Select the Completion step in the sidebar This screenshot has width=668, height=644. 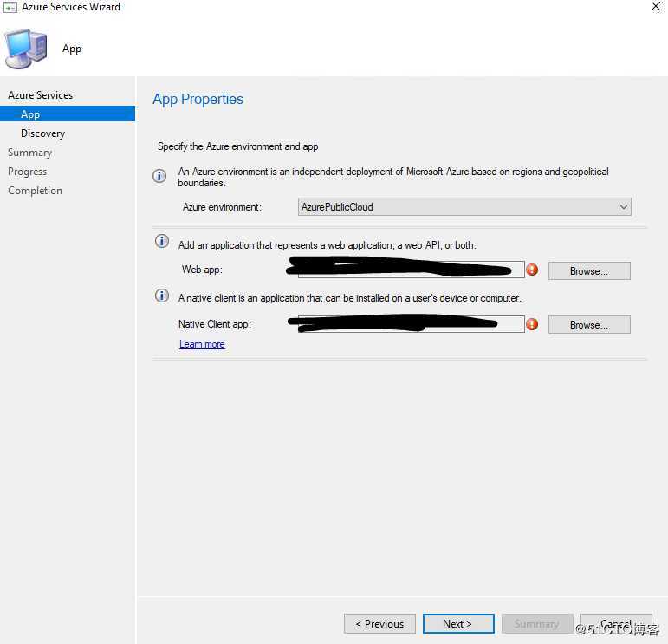click(x=35, y=191)
